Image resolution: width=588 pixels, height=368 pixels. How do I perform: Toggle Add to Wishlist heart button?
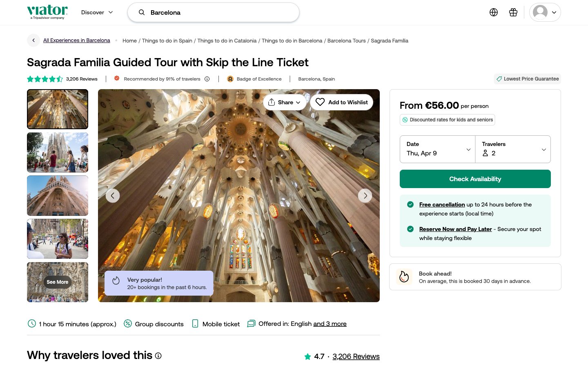point(341,102)
